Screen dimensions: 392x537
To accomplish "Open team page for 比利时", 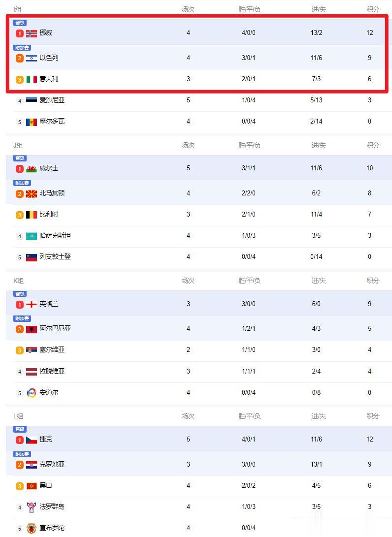I will pos(49,215).
